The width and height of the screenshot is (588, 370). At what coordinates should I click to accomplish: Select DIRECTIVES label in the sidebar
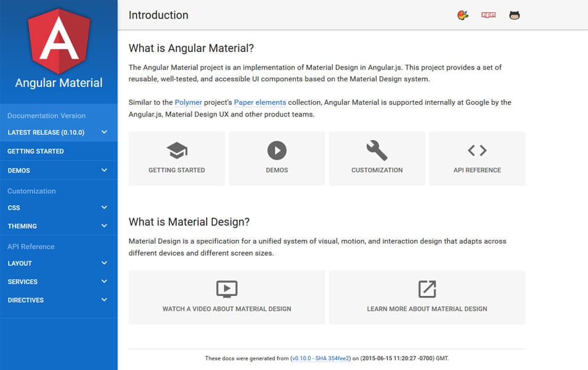[25, 300]
